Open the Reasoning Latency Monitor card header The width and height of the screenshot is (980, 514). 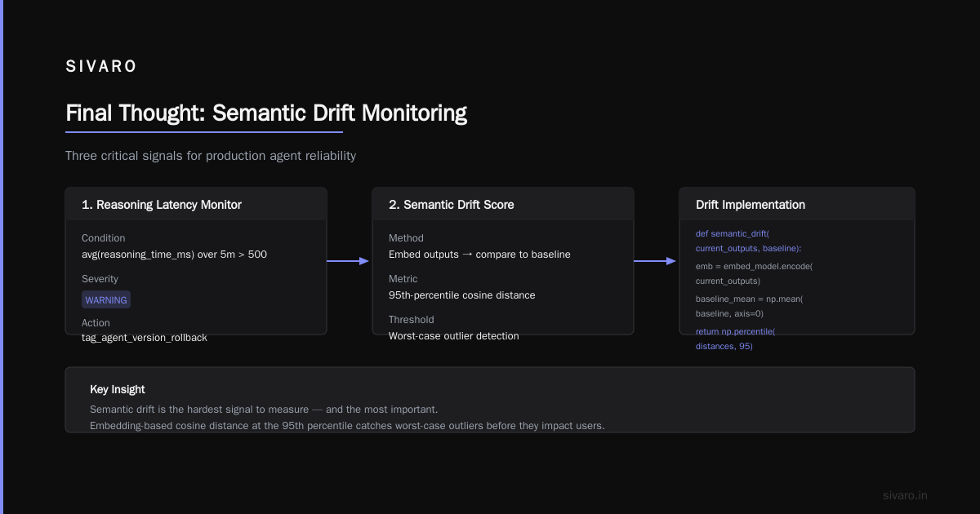coord(196,205)
